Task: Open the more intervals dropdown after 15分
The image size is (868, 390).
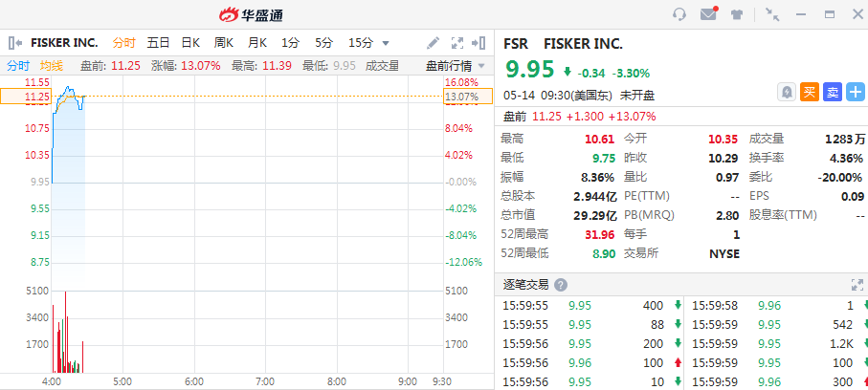Action: tap(386, 43)
